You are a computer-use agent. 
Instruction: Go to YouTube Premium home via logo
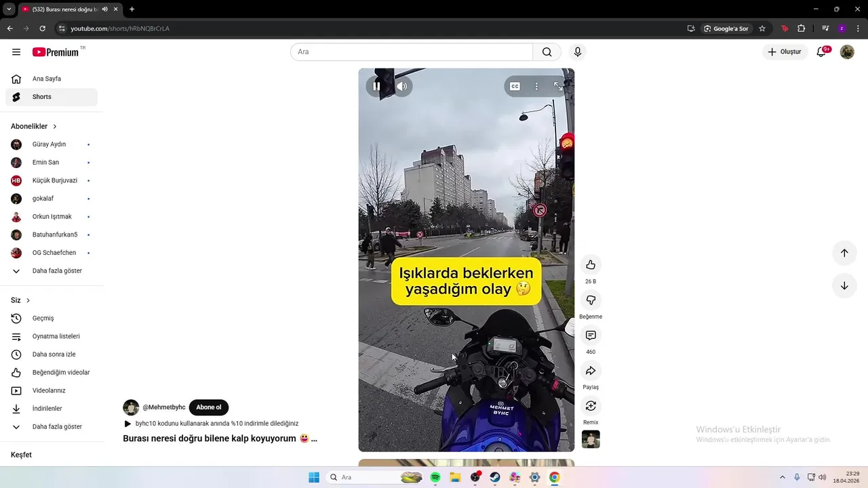click(56, 52)
